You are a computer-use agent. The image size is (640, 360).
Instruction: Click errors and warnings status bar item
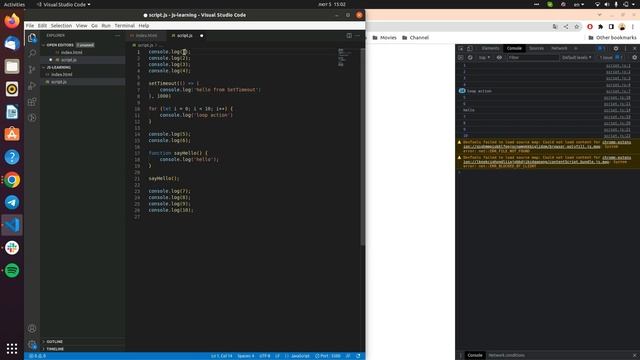coord(38,356)
